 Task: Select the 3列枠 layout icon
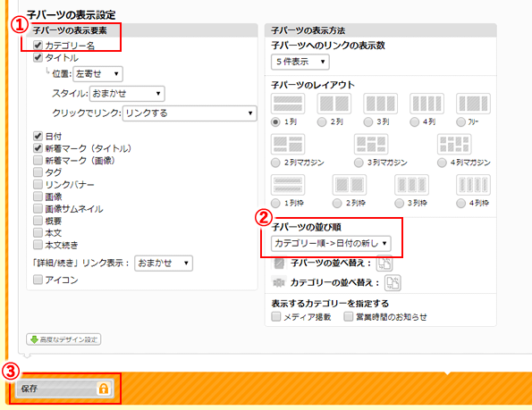click(411, 185)
